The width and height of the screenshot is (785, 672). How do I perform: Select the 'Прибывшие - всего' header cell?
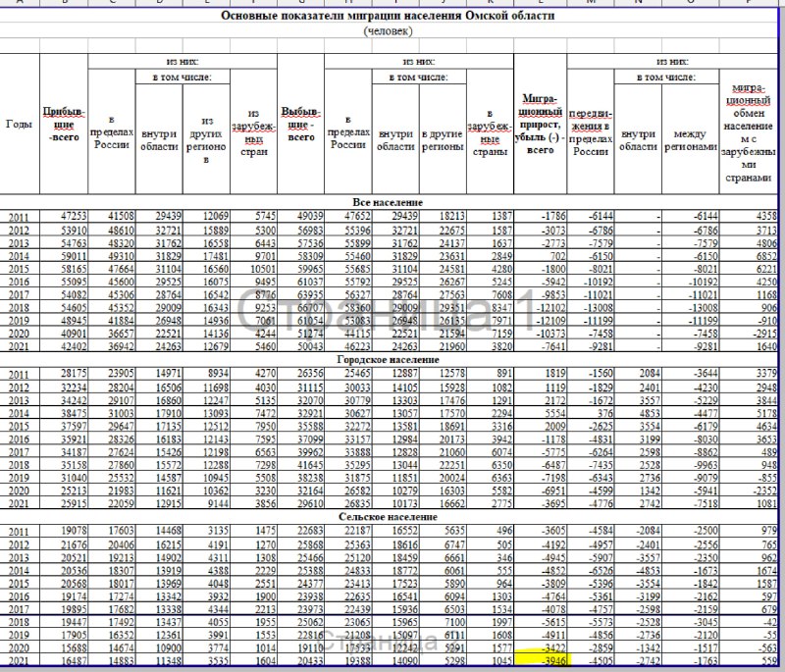[x=64, y=124]
